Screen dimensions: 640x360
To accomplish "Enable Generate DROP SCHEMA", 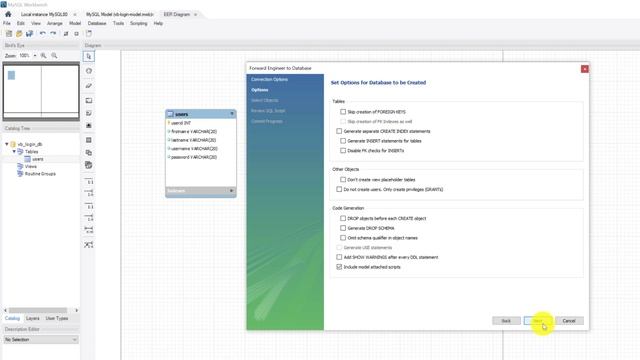I will pyautogui.click(x=343, y=228).
